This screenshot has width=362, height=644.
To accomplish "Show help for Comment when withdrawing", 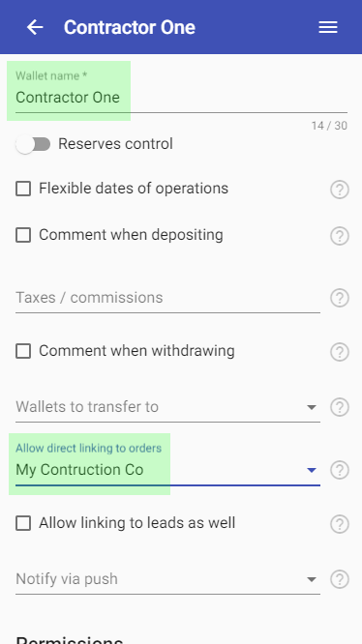I will coord(340,352).
